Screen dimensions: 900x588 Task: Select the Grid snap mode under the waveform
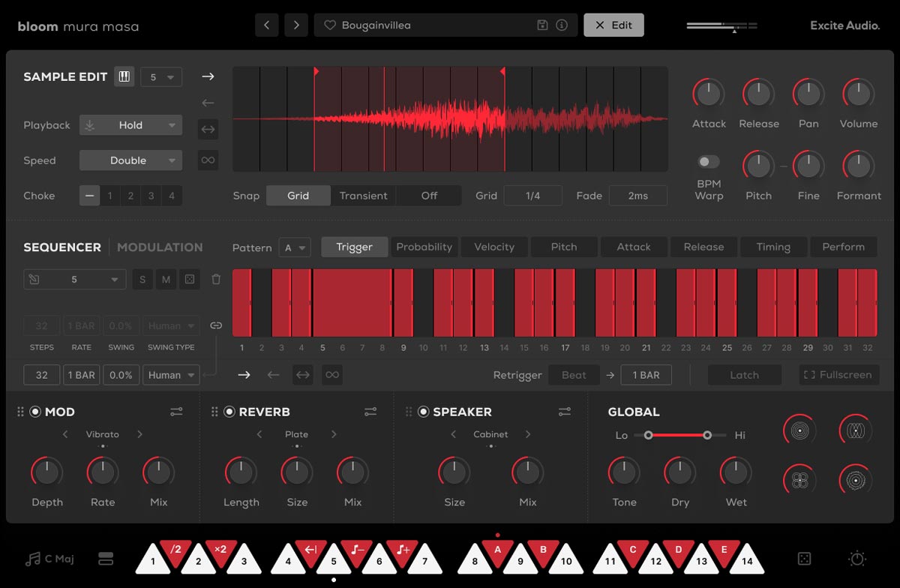coord(298,195)
